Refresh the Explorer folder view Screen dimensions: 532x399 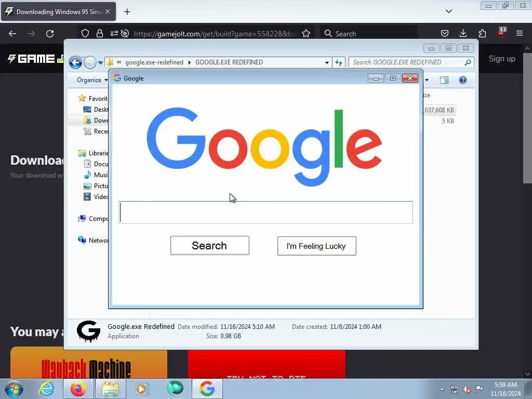tap(339, 62)
